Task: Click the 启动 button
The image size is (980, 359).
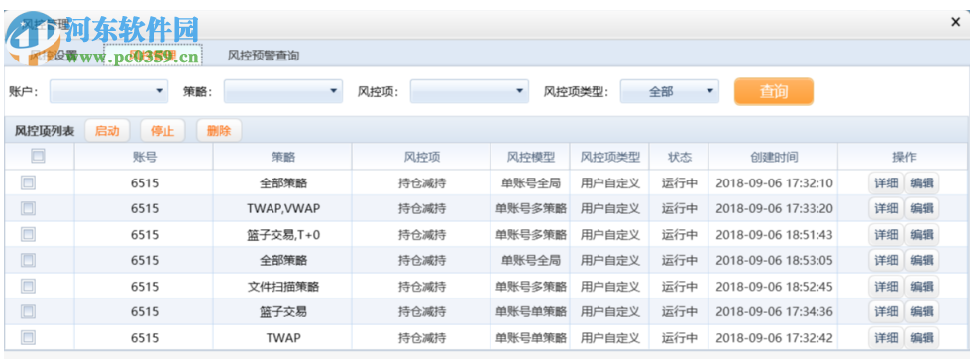Action: (107, 131)
